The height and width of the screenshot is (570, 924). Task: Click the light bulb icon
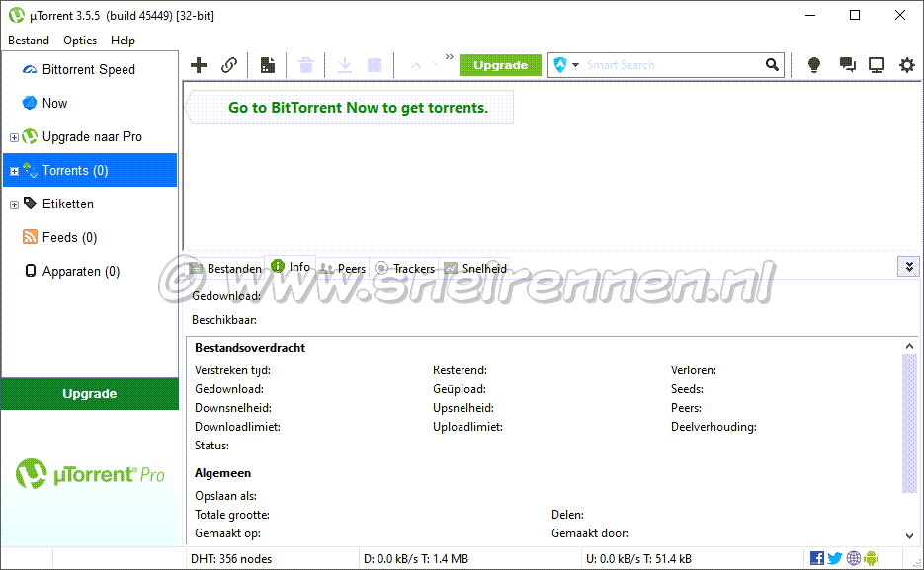point(814,65)
